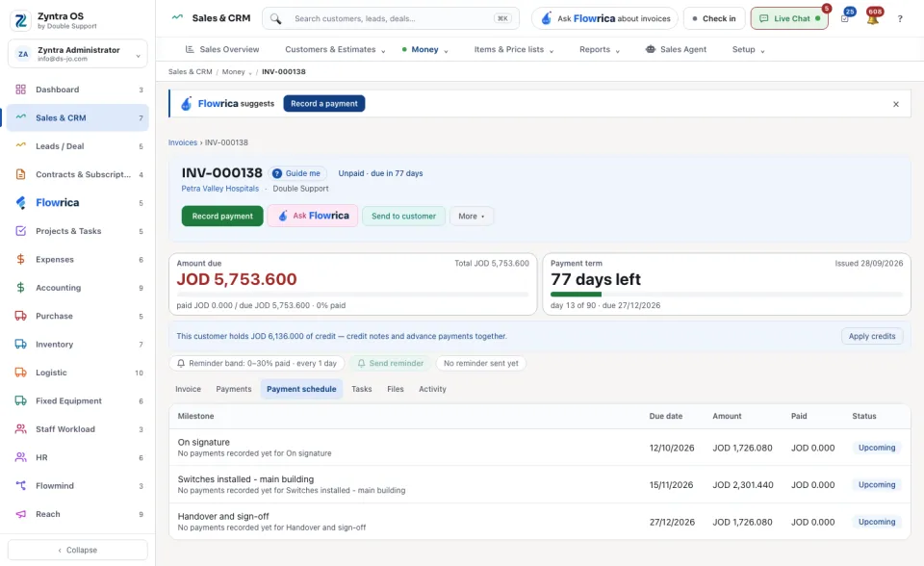The image size is (924, 566).
Task: Open the Petra Valley Hospitals link
Action: pyautogui.click(x=219, y=189)
